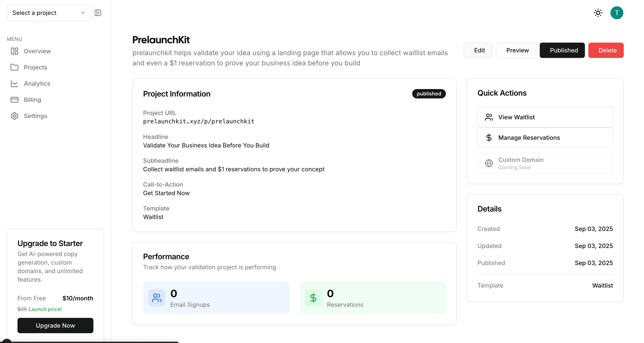The image size is (644, 343).
Task: Open Analytics via the chart icon
Action: [14, 84]
